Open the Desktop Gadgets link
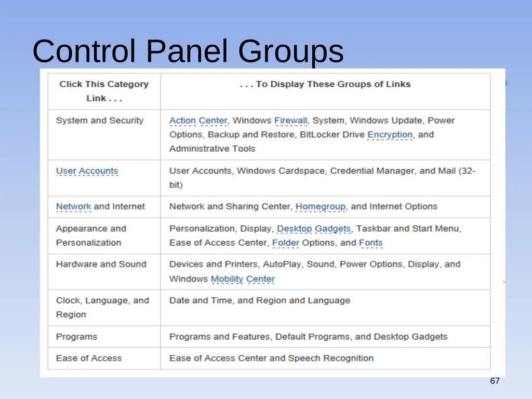 314,229
